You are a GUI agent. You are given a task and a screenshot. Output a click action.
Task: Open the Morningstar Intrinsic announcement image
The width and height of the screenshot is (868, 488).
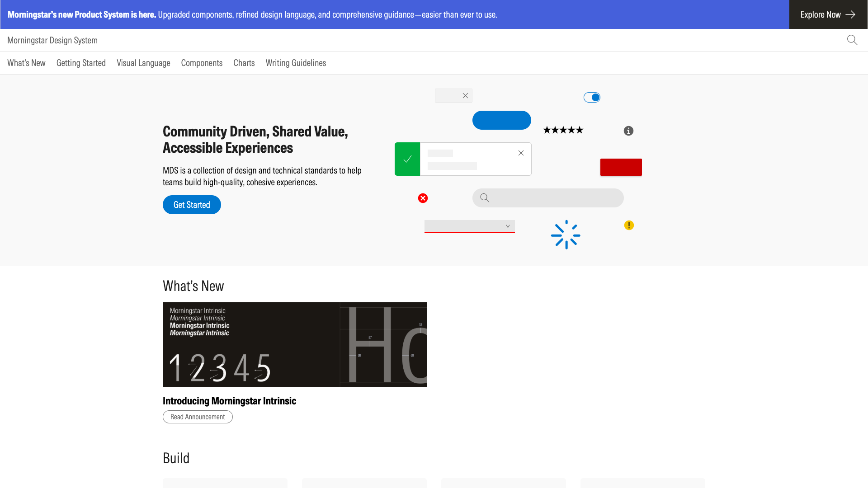[294, 345]
